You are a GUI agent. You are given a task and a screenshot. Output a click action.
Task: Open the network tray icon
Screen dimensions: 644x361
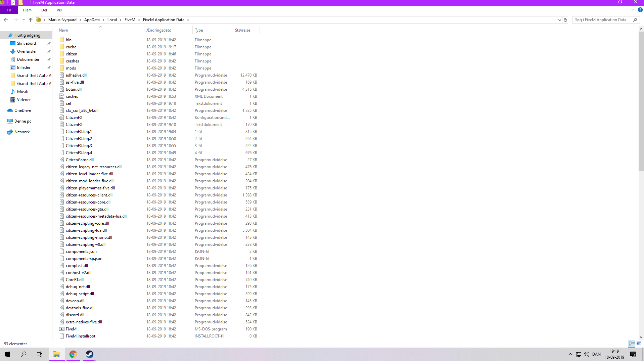click(x=579, y=354)
